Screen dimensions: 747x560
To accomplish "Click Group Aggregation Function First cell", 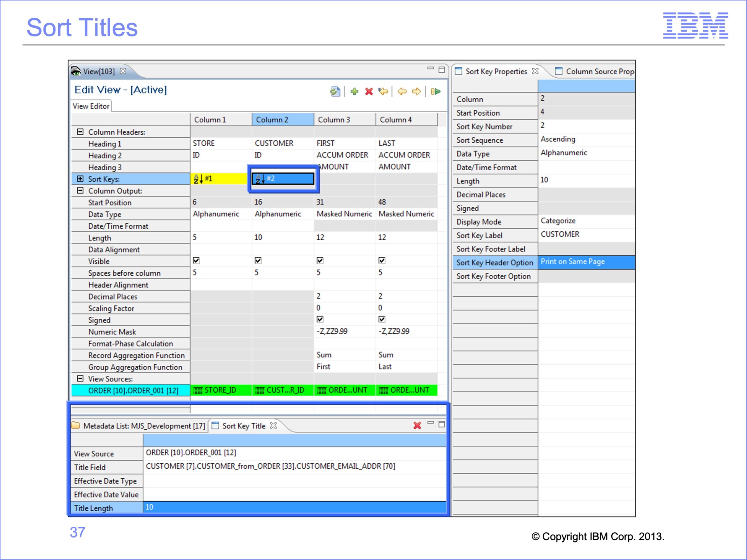I will pos(345,367).
